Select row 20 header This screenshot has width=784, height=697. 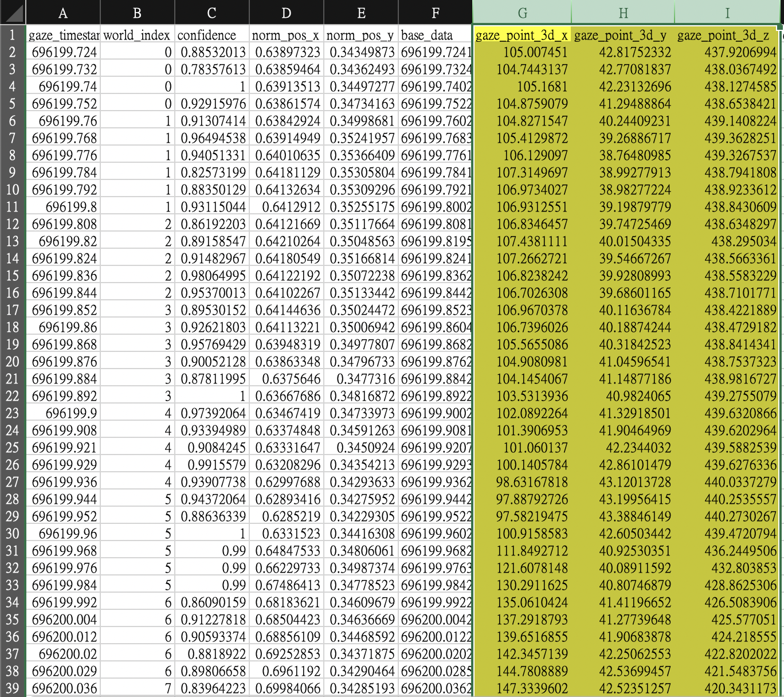pos(13,362)
